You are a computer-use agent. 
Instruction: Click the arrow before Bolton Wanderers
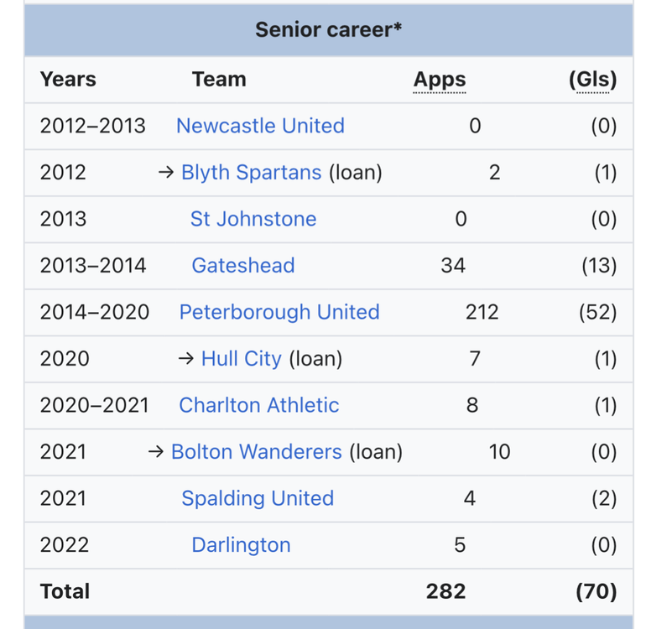tap(156, 452)
